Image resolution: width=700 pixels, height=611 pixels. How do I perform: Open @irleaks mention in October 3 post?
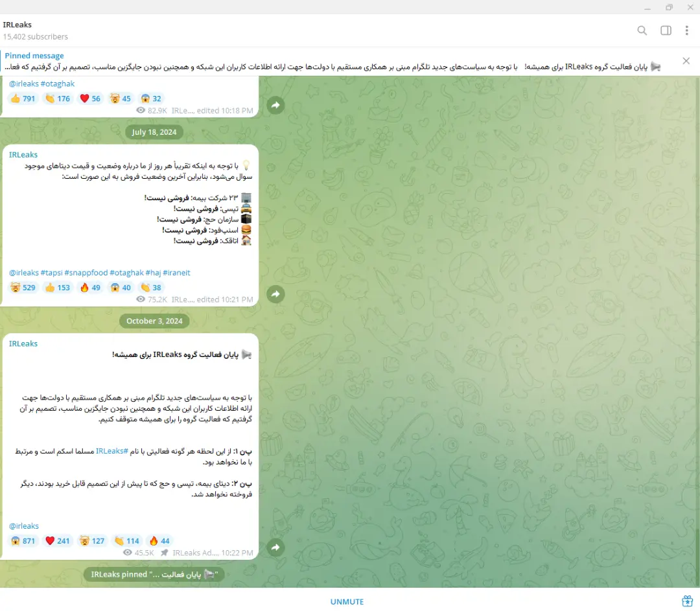24,525
